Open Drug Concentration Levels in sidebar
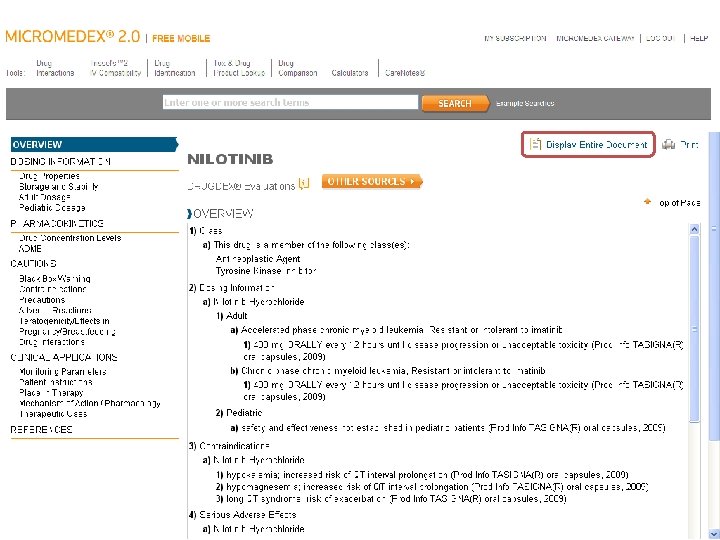 click(x=70, y=238)
